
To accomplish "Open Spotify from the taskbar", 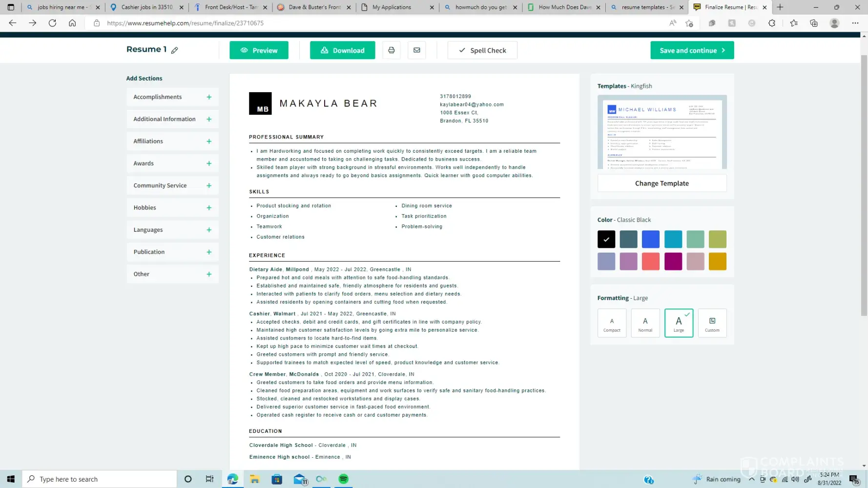I will click(344, 479).
